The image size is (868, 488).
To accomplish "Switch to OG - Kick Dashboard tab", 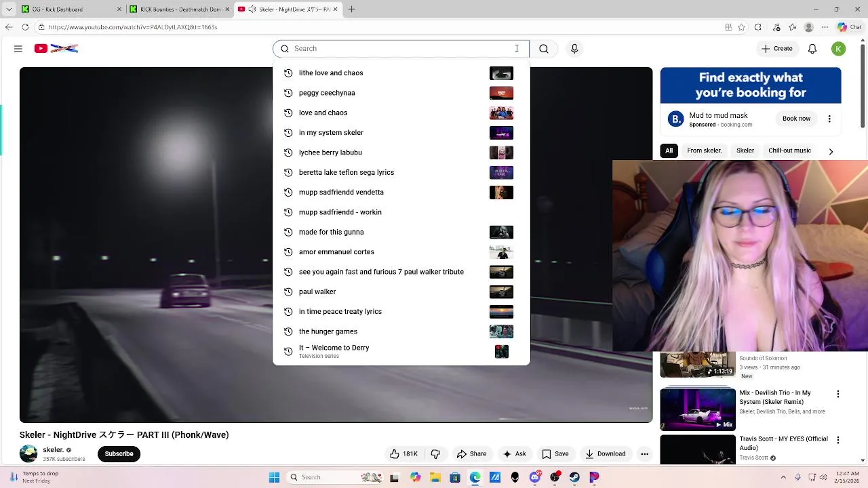I will point(70,9).
